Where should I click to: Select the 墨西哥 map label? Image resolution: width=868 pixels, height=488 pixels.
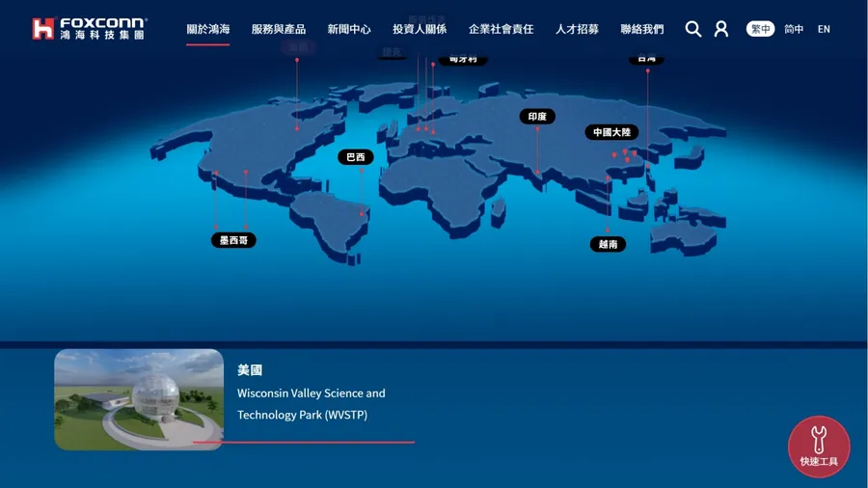pos(233,240)
